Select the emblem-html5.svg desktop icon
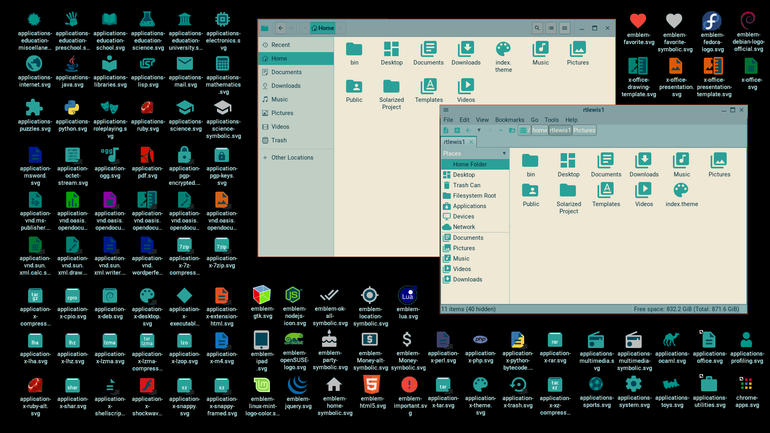The image size is (770, 433). 372,392
